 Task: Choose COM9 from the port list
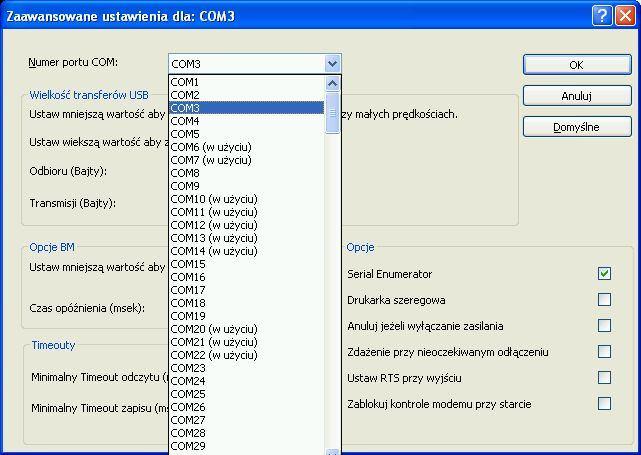(x=247, y=186)
